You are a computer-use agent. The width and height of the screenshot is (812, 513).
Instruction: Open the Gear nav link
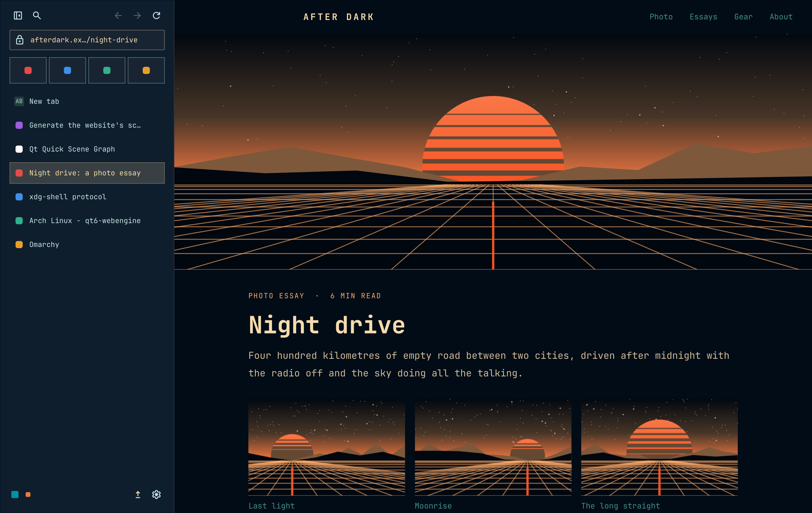pos(743,17)
